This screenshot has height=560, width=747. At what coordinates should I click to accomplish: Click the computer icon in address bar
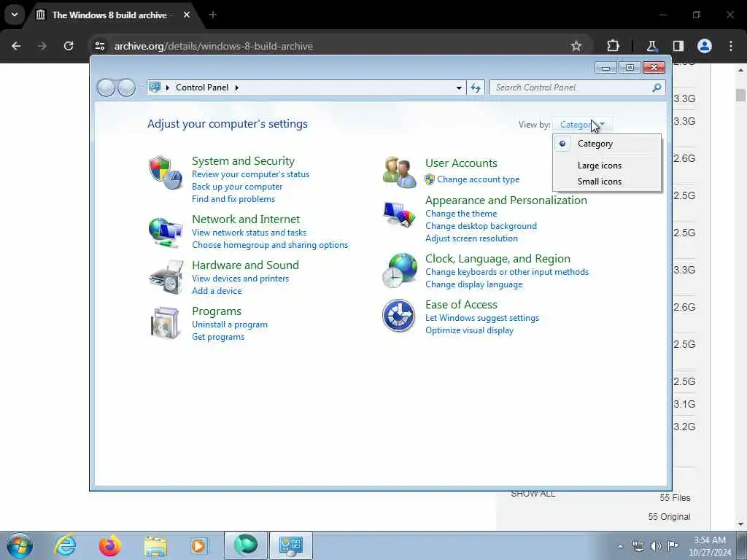pos(155,87)
